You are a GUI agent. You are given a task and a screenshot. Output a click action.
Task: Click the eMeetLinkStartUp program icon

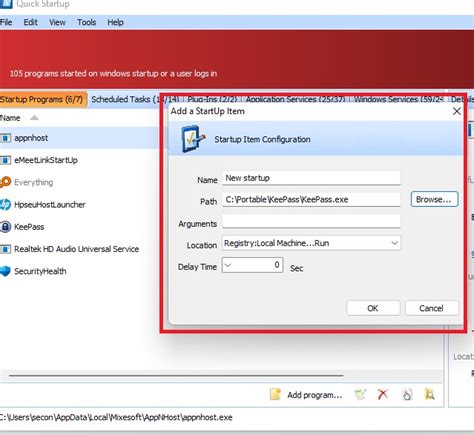click(x=5, y=160)
